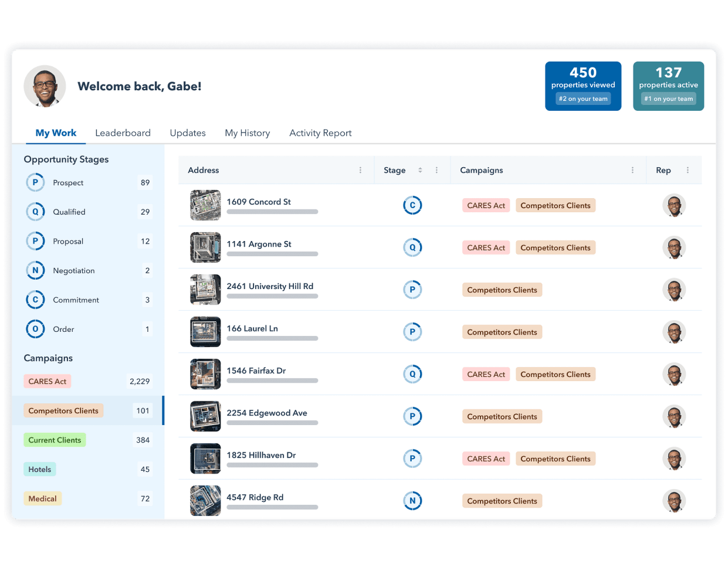
Task: Switch to the Leaderboard tab
Action: coord(123,133)
